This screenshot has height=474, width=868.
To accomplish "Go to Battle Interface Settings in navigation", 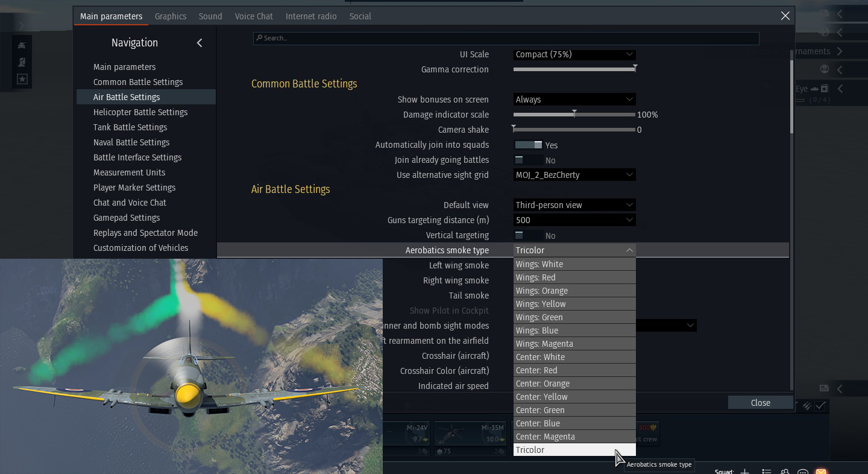I will tap(137, 157).
